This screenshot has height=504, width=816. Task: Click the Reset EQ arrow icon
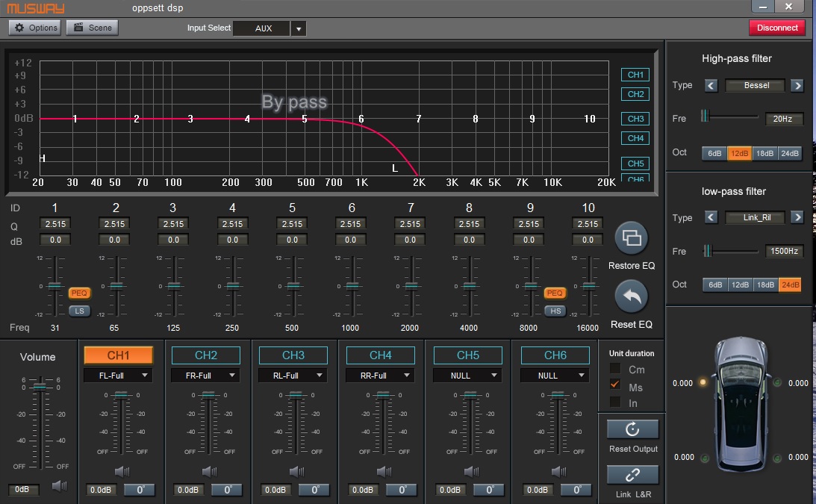pos(631,297)
